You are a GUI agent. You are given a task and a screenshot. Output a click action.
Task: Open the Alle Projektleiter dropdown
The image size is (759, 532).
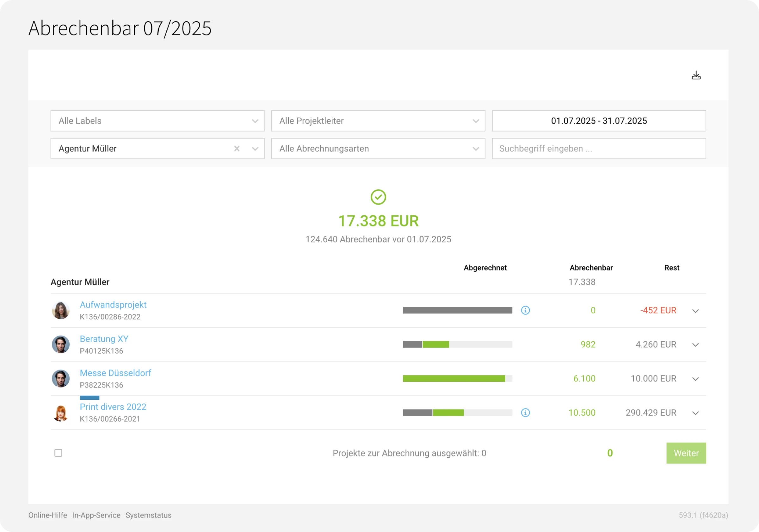tap(378, 121)
